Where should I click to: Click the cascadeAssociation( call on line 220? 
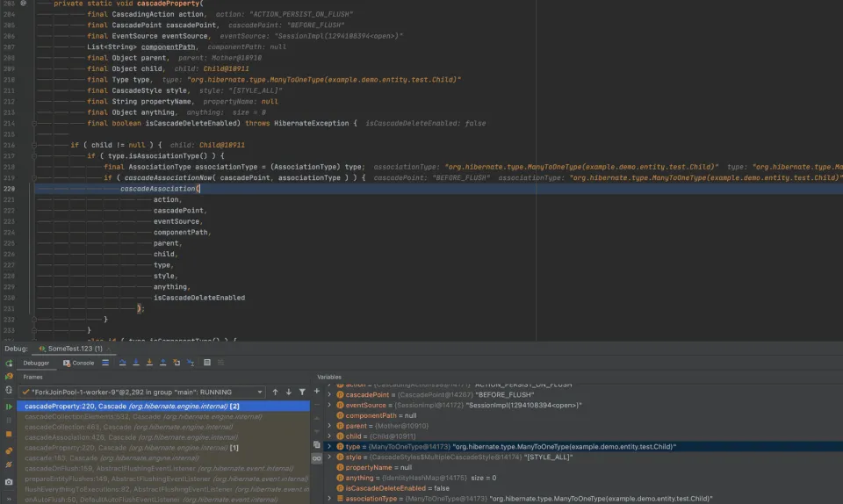tap(160, 189)
